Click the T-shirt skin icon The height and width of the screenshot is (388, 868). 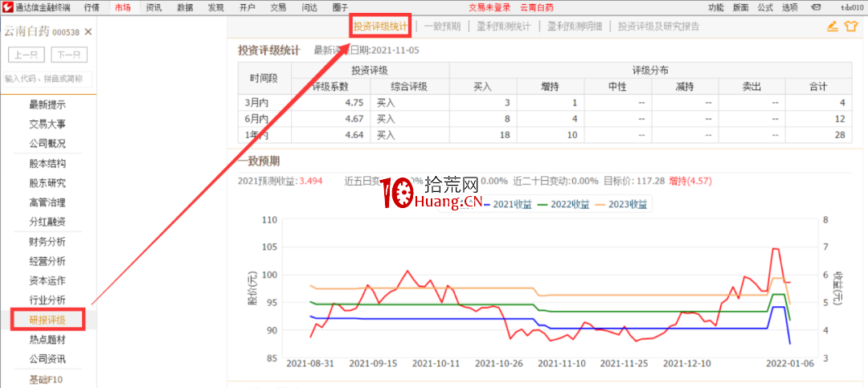(850, 26)
